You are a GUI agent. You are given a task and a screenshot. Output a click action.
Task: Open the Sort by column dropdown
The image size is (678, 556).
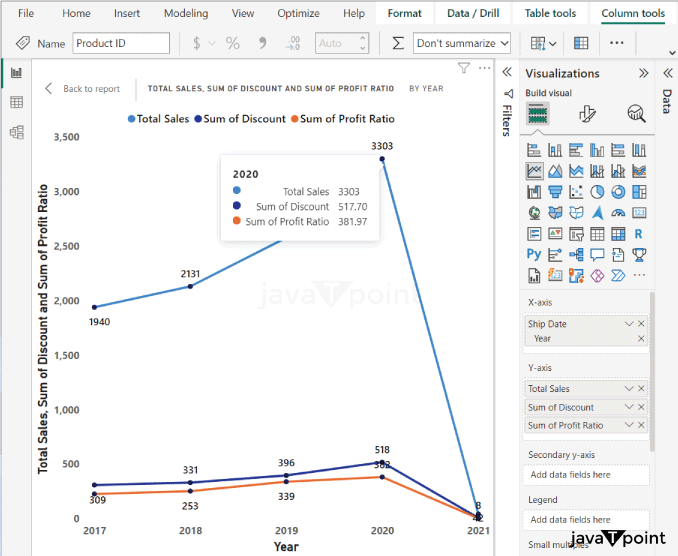click(543, 43)
